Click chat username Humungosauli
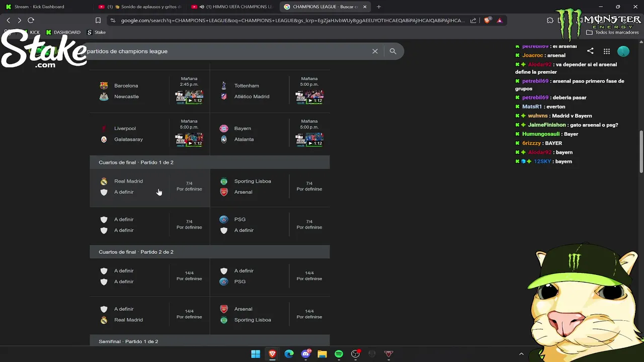This screenshot has height=362, width=644. coord(540,134)
